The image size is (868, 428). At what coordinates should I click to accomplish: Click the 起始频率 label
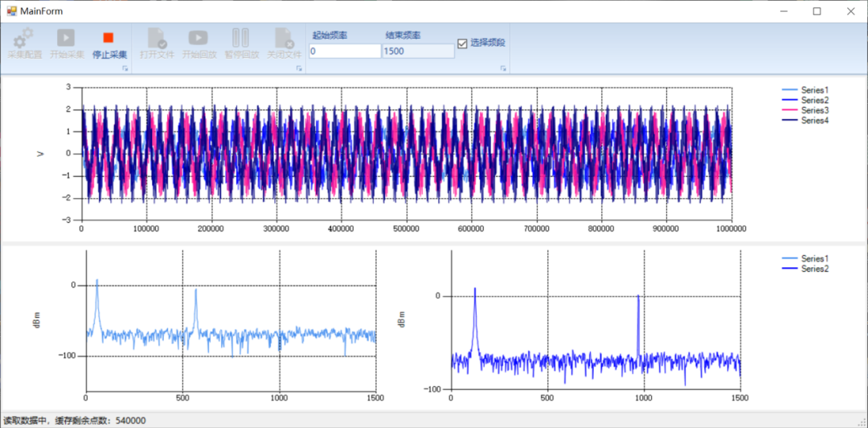click(330, 35)
